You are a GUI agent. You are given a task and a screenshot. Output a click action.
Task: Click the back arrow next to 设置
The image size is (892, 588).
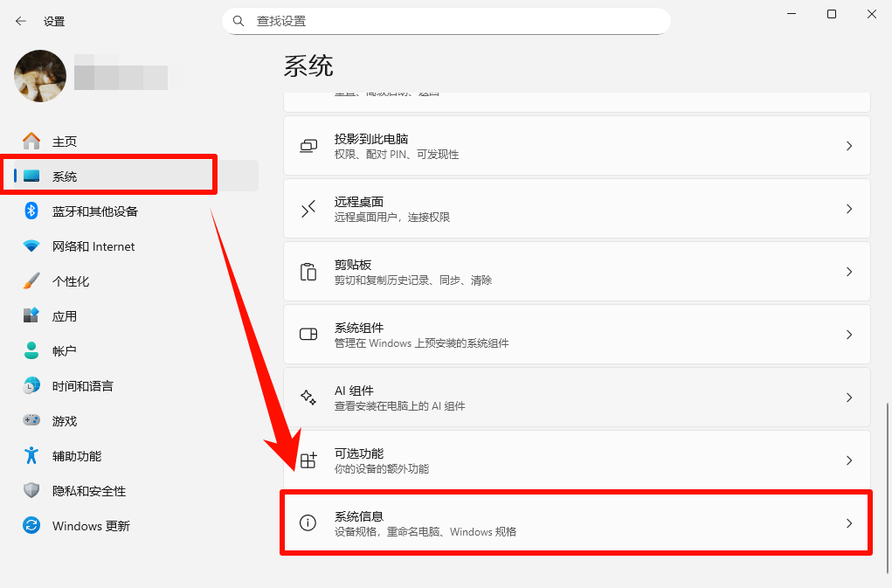tap(19, 20)
